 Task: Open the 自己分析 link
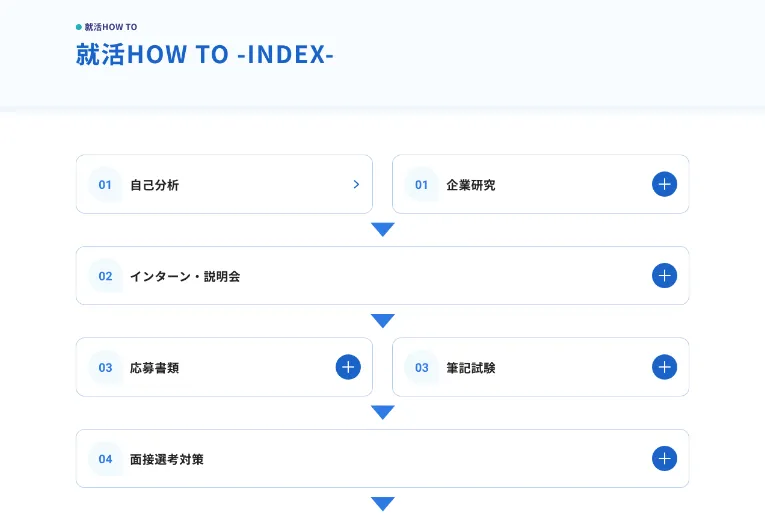155,185
